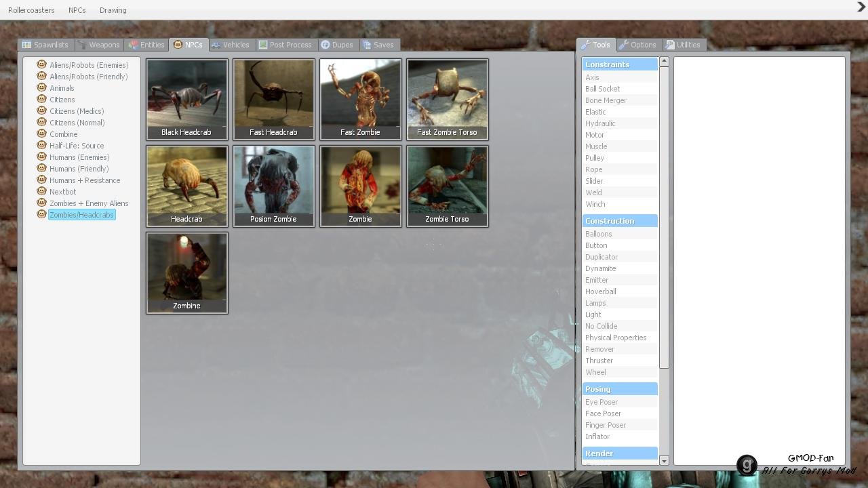Choose the Rope tool

pyautogui.click(x=620, y=169)
